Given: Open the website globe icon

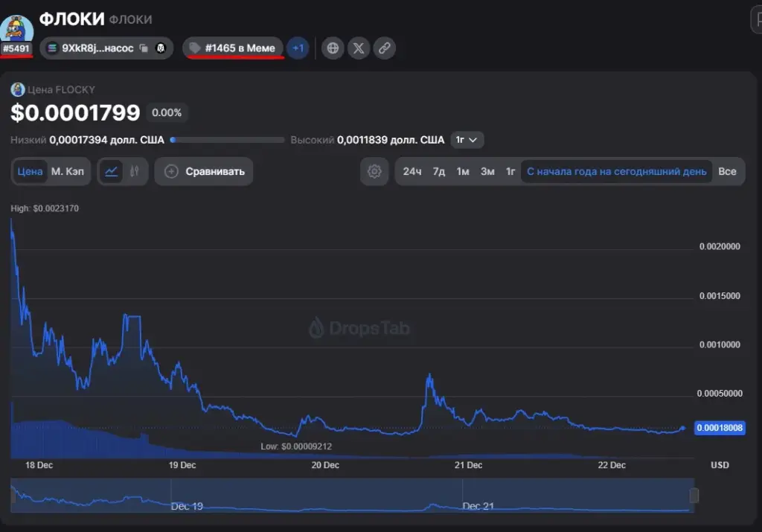Looking at the screenshot, I should 333,48.
